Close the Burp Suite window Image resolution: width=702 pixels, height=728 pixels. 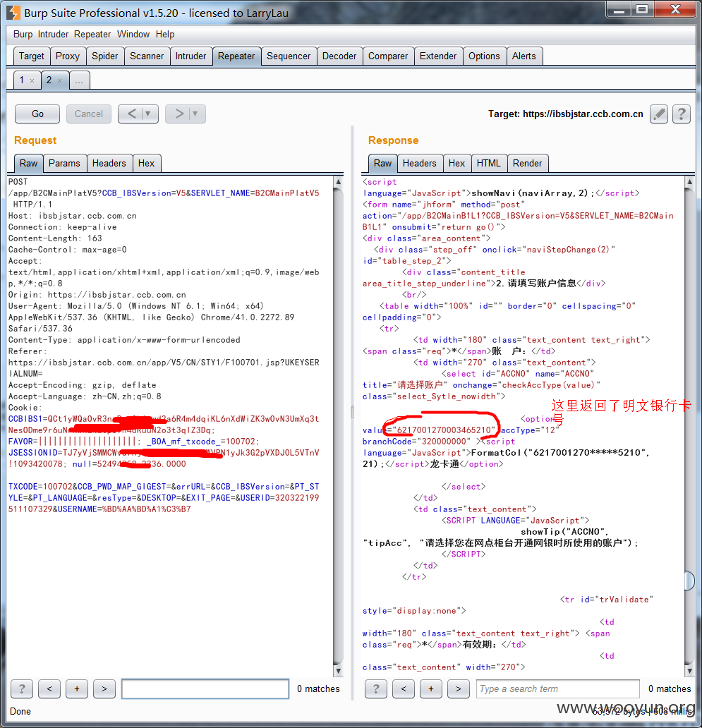(675, 9)
